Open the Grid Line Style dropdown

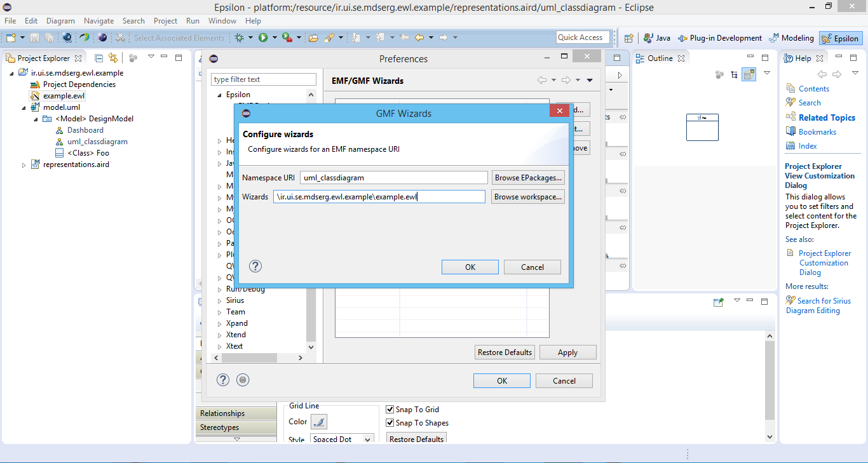point(367,440)
